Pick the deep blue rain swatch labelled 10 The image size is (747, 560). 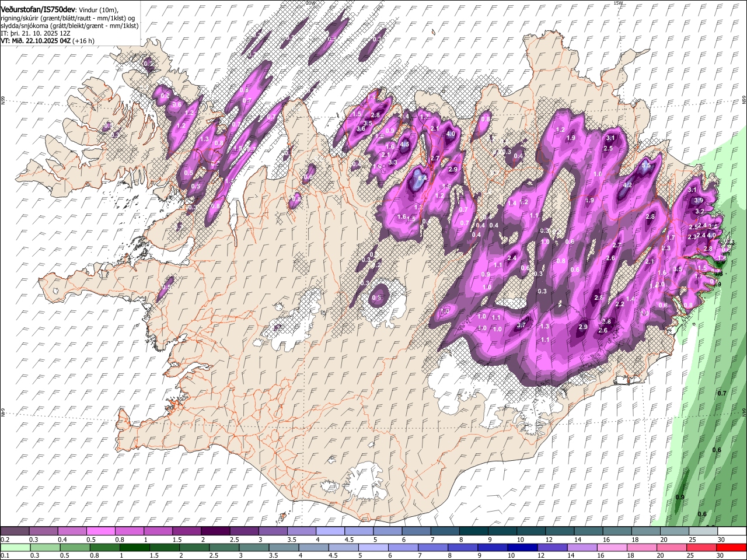(x=522, y=548)
